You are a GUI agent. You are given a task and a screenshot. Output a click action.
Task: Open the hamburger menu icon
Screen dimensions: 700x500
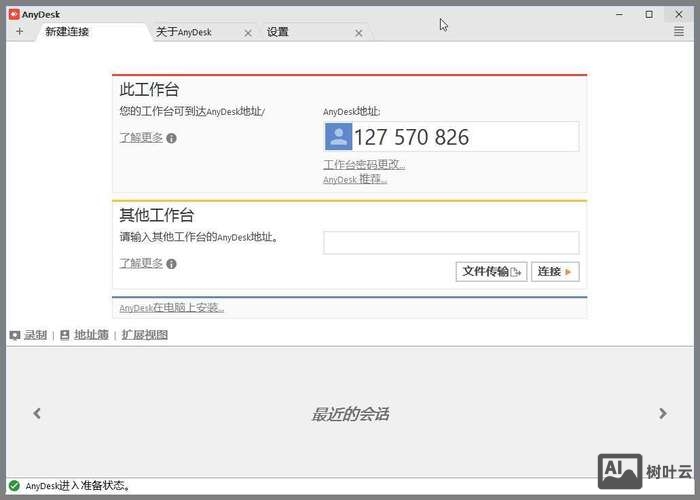[679, 31]
